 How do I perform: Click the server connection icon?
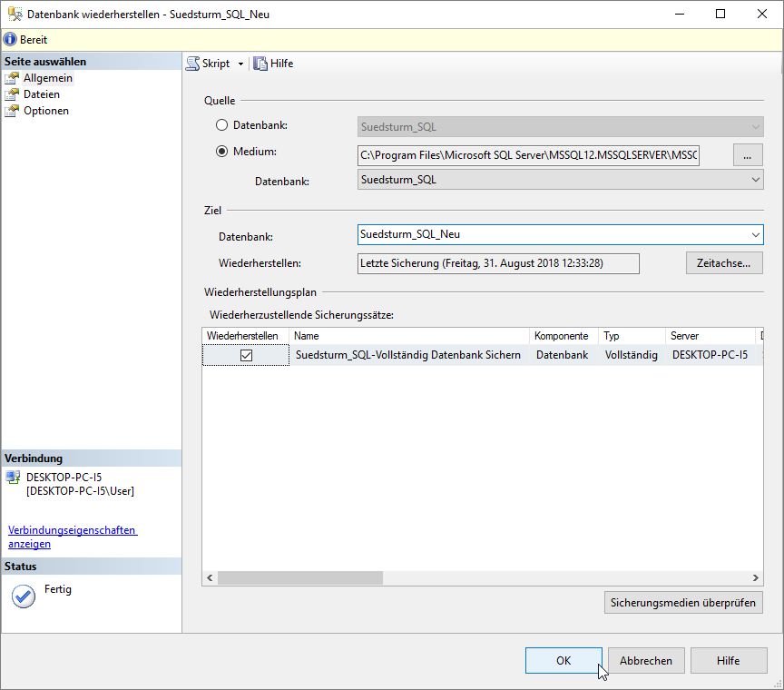13,478
